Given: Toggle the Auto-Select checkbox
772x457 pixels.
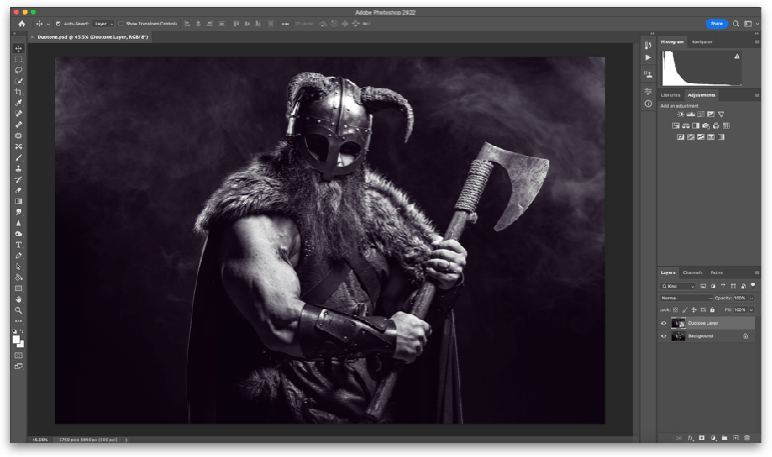Looking at the screenshot, I should point(58,23).
